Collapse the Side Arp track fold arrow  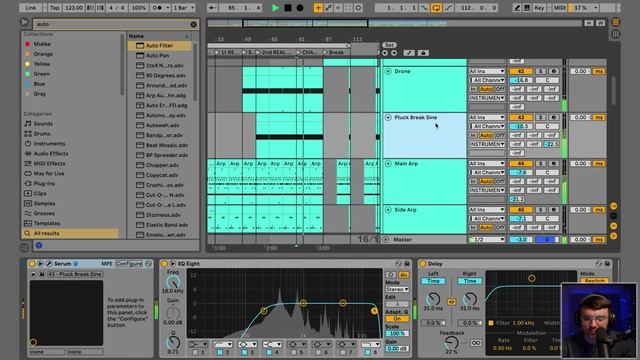coord(388,210)
